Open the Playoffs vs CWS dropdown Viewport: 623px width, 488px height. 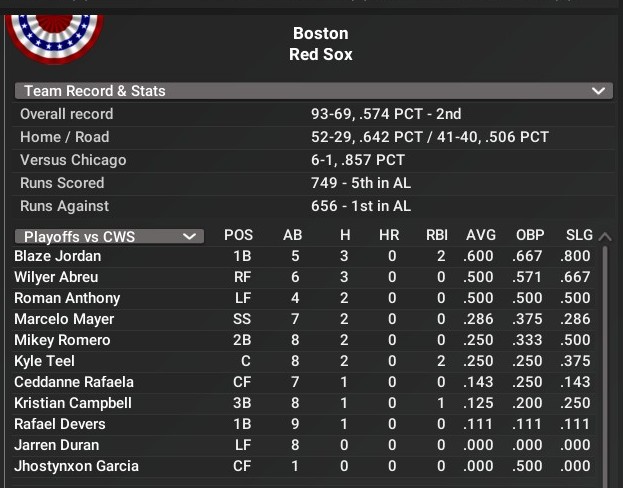pos(109,237)
